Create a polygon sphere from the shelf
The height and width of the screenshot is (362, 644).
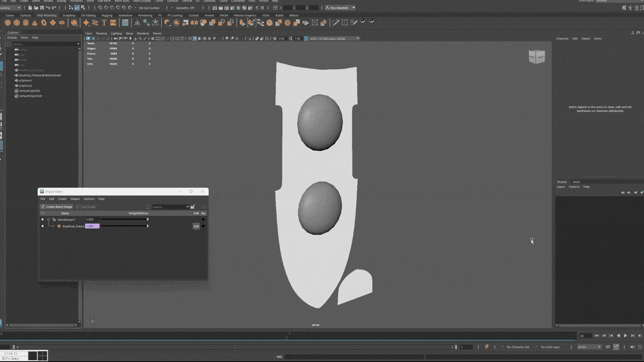click(x=8, y=23)
